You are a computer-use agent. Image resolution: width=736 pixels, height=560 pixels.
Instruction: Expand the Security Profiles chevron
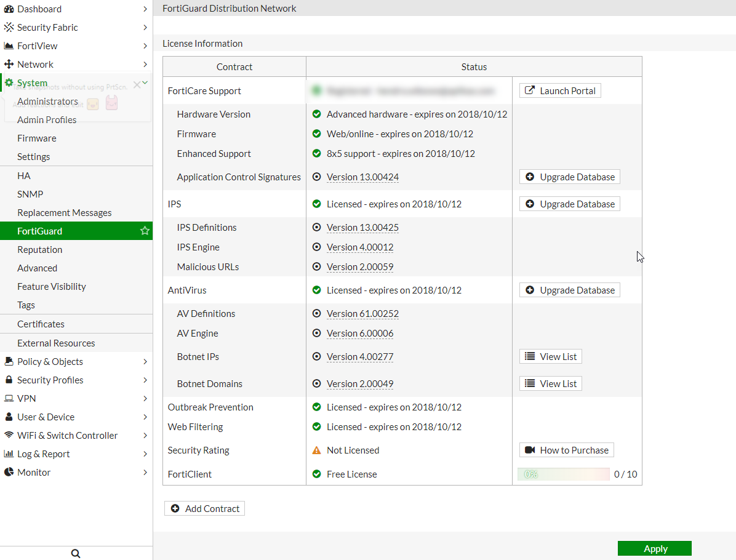point(145,380)
